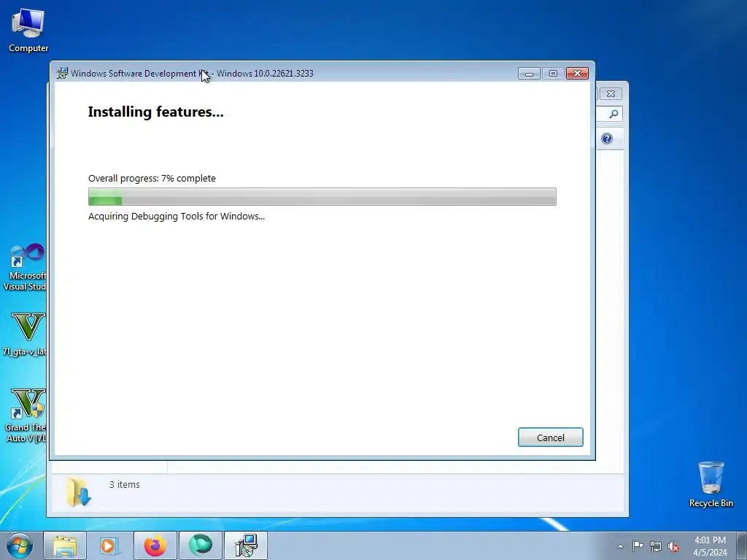The image size is (747, 560).
Task: Open the green globe taskbar app
Action: [201, 545]
